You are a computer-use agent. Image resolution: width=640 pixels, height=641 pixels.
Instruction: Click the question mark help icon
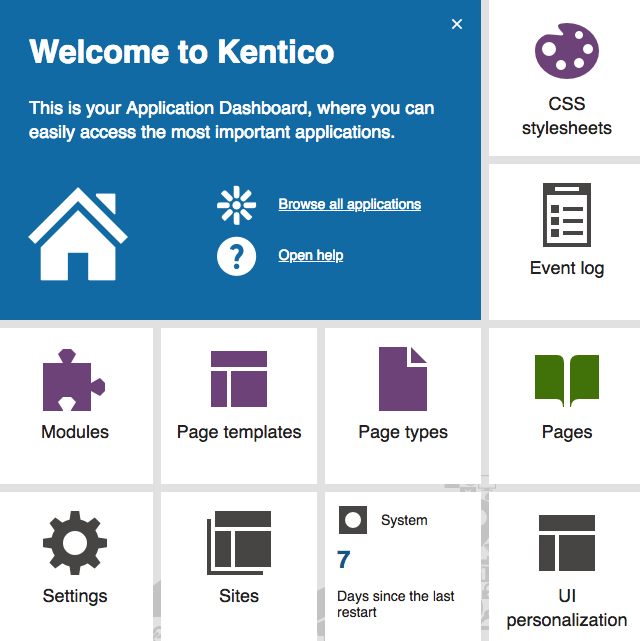(x=236, y=256)
